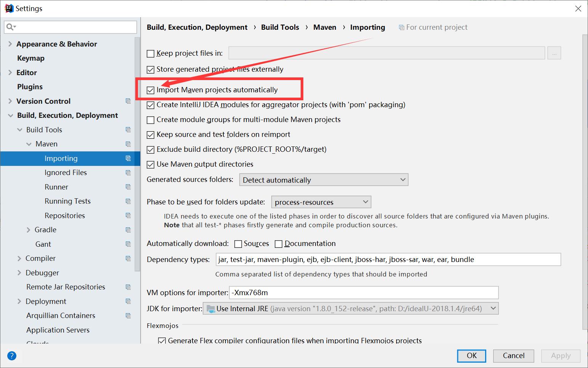Click the Dependency types text field
Viewport: 588px width, 368px height.
(x=388, y=259)
